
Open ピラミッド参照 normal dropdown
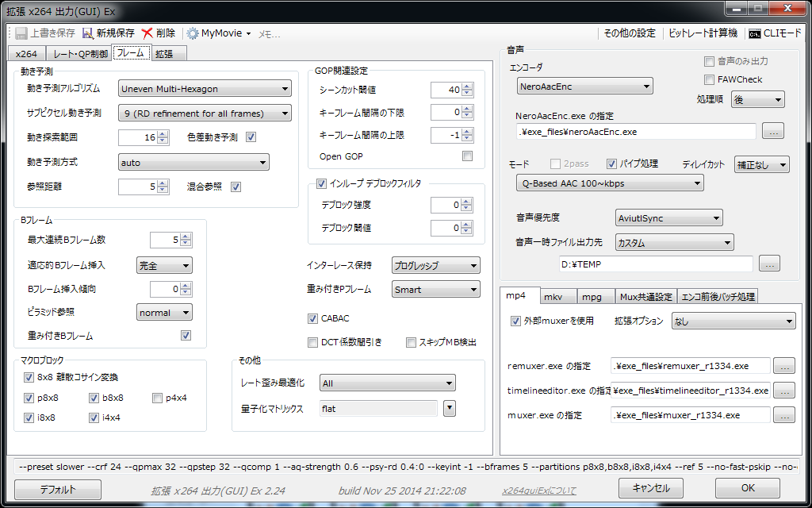[164, 312]
